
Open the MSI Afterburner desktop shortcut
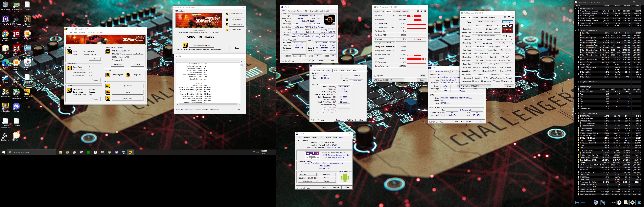pyautogui.click(x=16, y=94)
